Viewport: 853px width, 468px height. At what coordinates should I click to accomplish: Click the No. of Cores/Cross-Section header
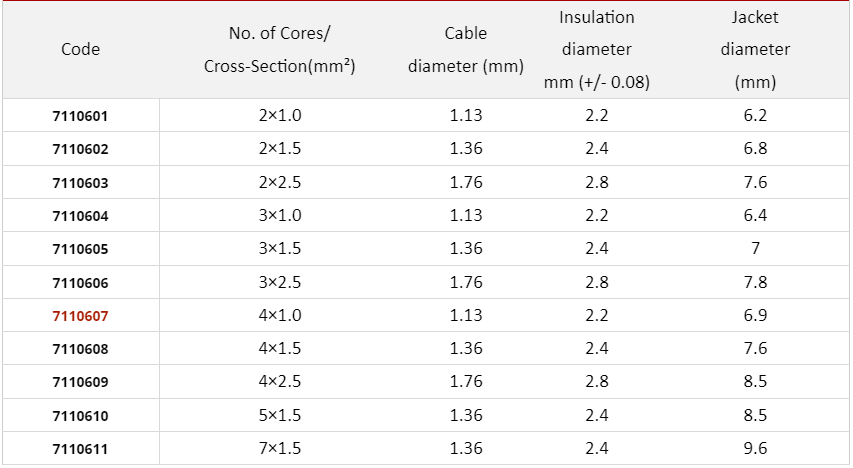click(x=280, y=50)
